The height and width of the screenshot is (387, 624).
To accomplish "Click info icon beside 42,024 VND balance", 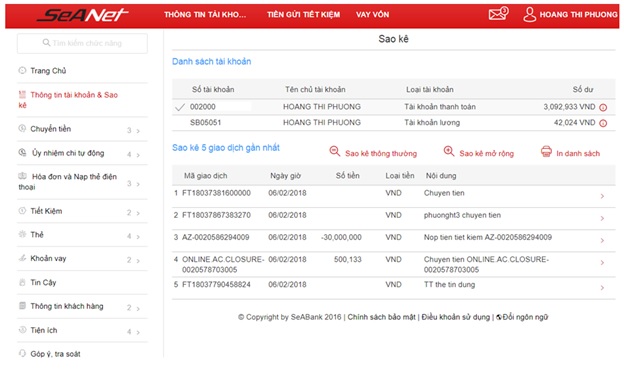I will pos(603,123).
